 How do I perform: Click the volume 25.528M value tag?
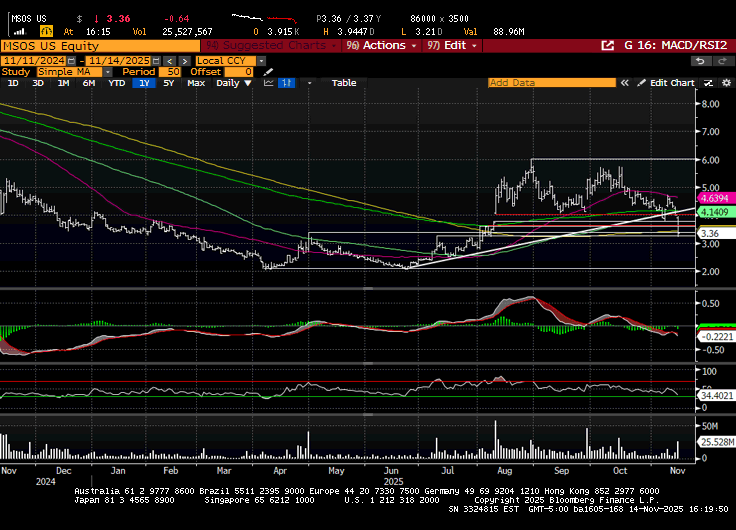pyautogui.click(x=717, y=442)
